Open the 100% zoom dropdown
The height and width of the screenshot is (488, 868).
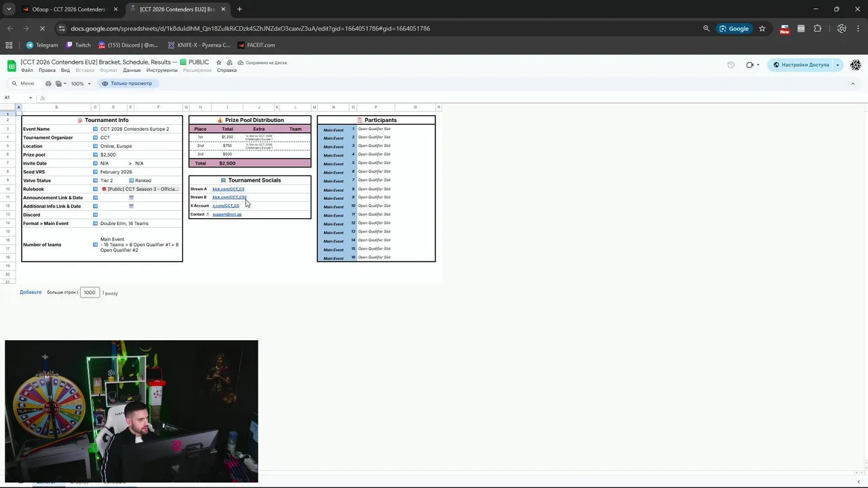pos(81,83)
